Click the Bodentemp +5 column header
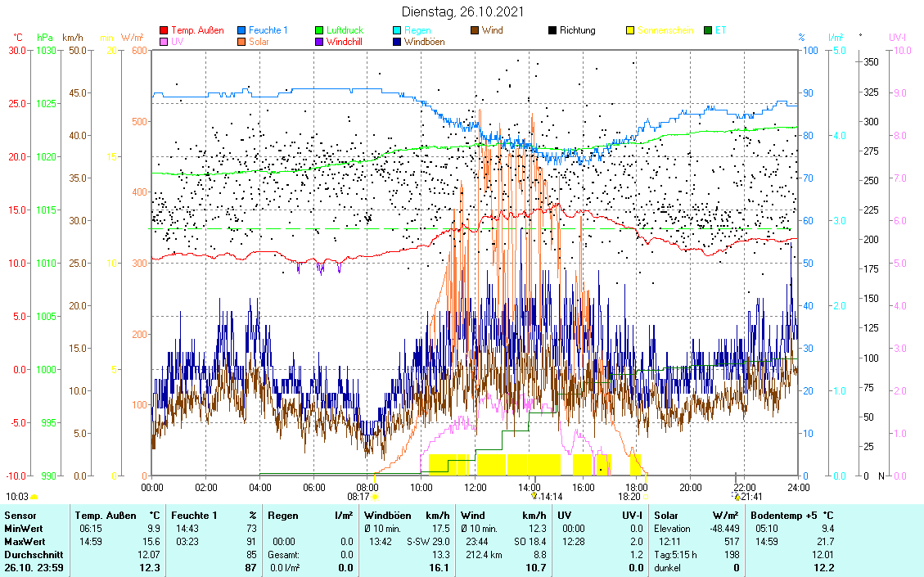The image size is (924, 577). point(780,516)
